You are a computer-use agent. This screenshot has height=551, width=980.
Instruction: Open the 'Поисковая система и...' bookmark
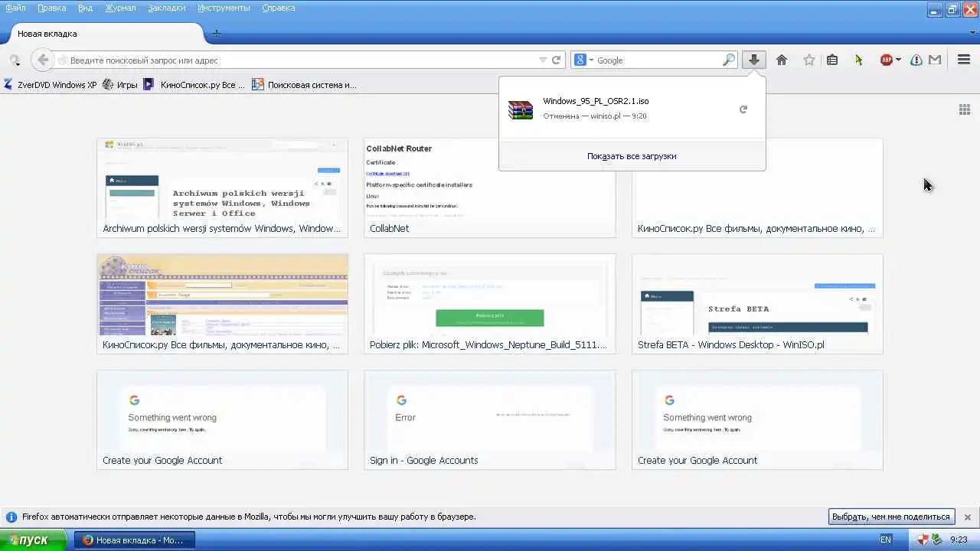pos(305,85)
